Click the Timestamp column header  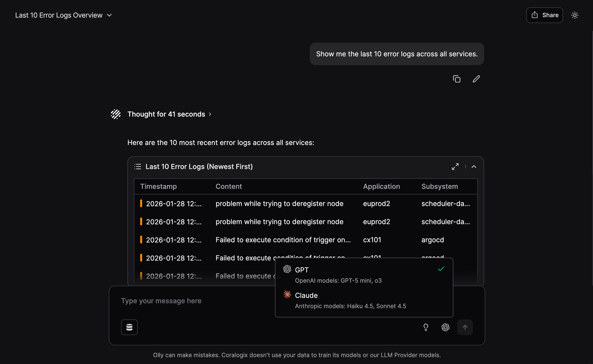point(158,186)
